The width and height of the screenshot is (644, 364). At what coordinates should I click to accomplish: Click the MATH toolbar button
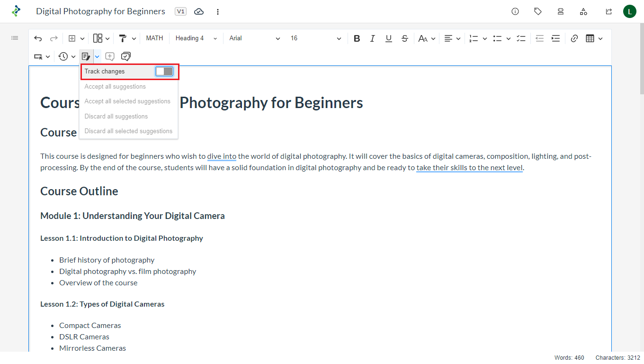154,38
